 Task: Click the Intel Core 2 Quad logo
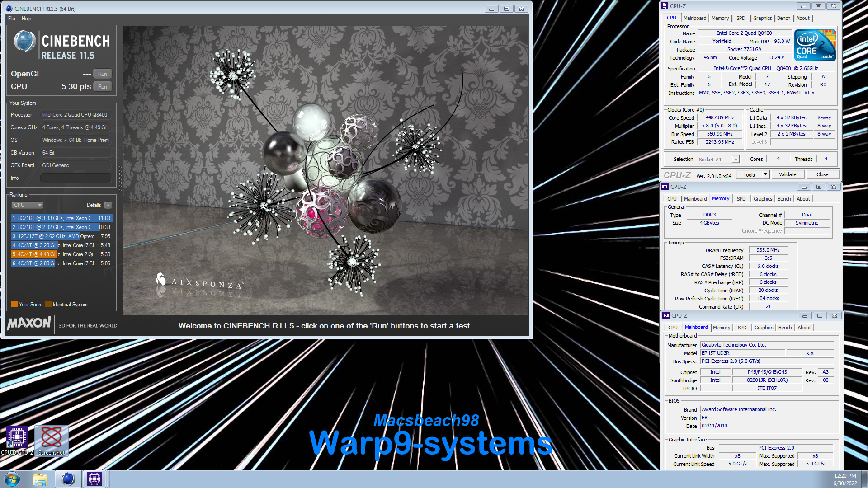click(x=815, y=45)
